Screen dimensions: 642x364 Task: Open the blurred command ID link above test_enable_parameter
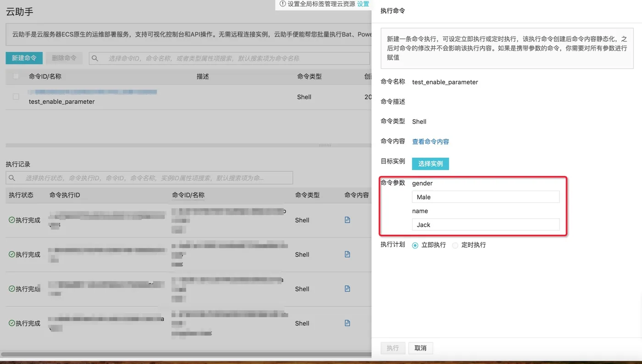[93, 92]
